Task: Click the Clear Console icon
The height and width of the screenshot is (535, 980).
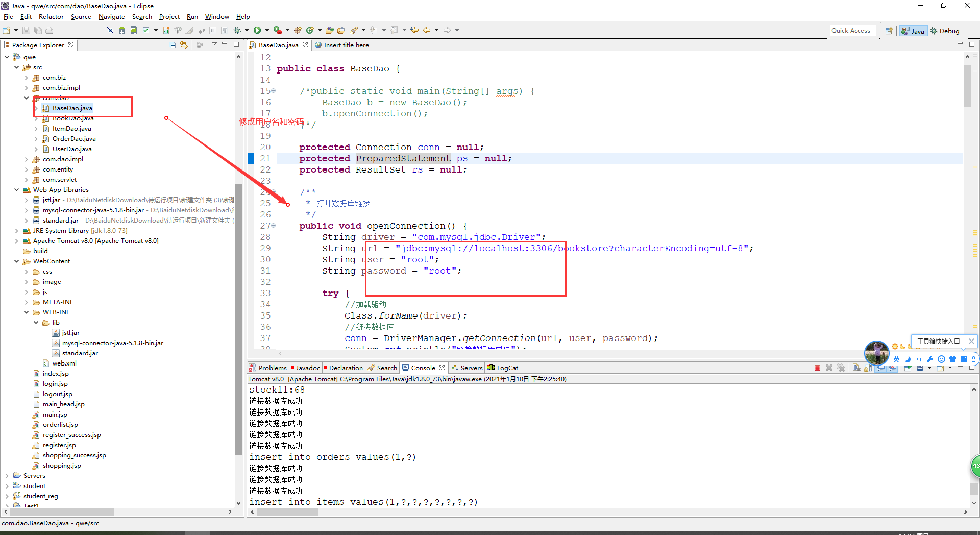Action: [x=856, y=368]
